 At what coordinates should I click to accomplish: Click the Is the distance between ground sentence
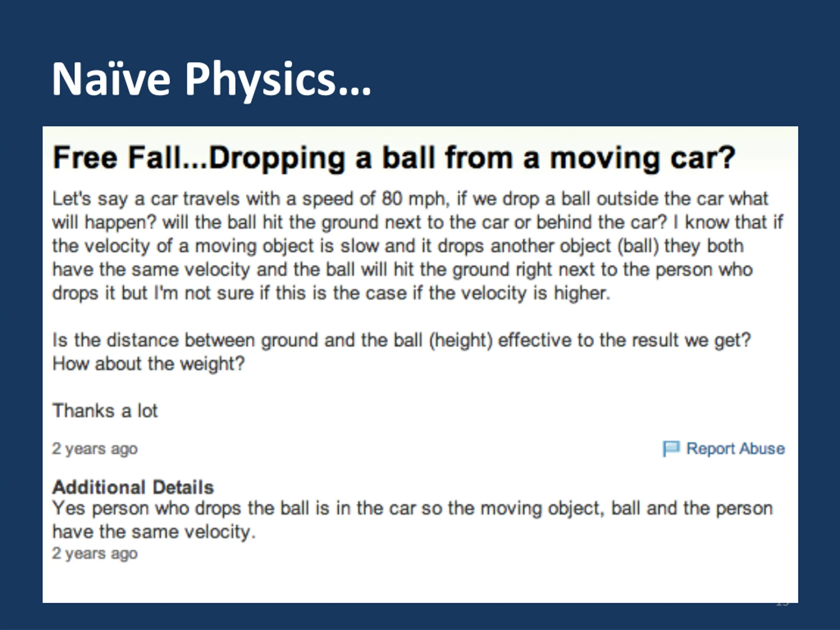point(402,340)
